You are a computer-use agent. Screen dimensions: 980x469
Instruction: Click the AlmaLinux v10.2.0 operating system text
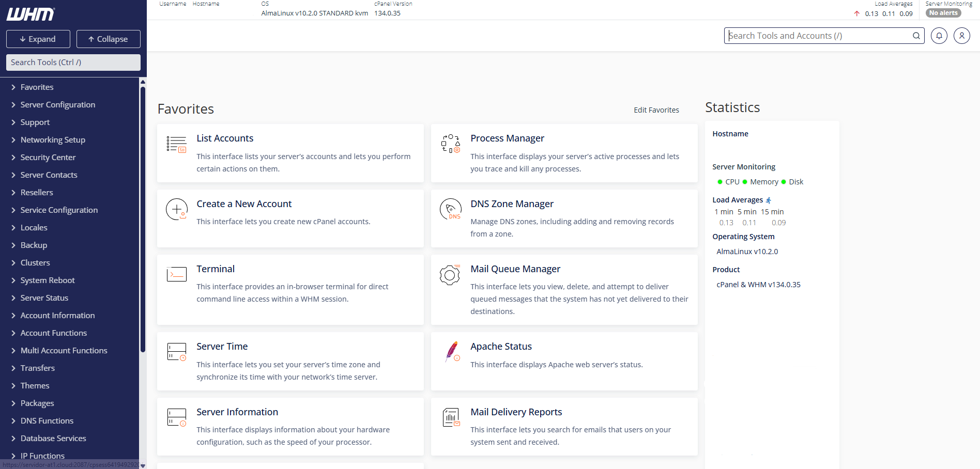pyautogui.click(x=747, y=252)
